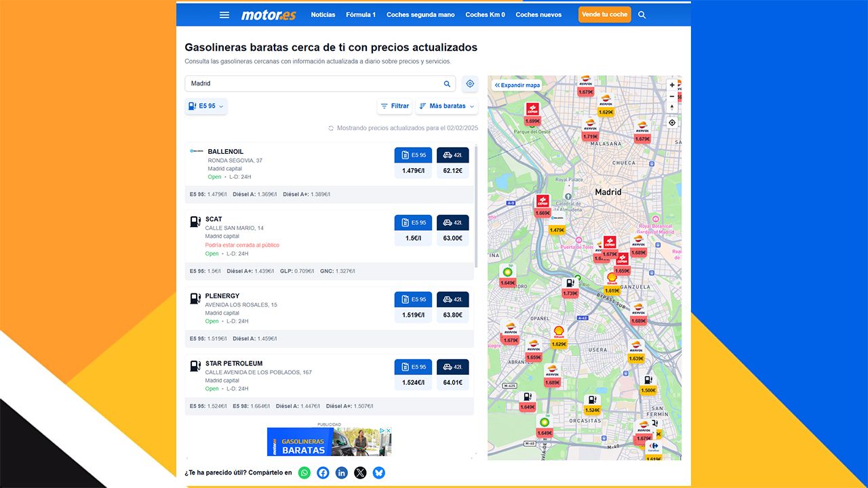Open PLENERGY station name

pyautogui.click(x=224, y=296)
